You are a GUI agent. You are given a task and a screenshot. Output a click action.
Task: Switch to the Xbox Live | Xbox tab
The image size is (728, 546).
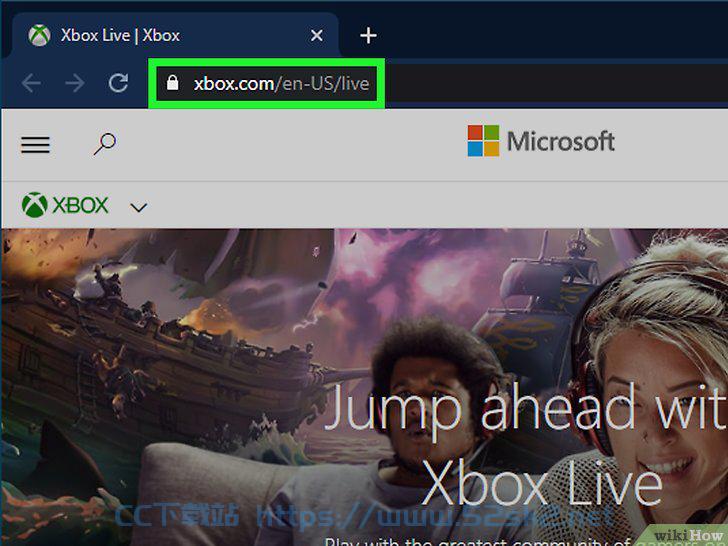click(x=176, y=35)
